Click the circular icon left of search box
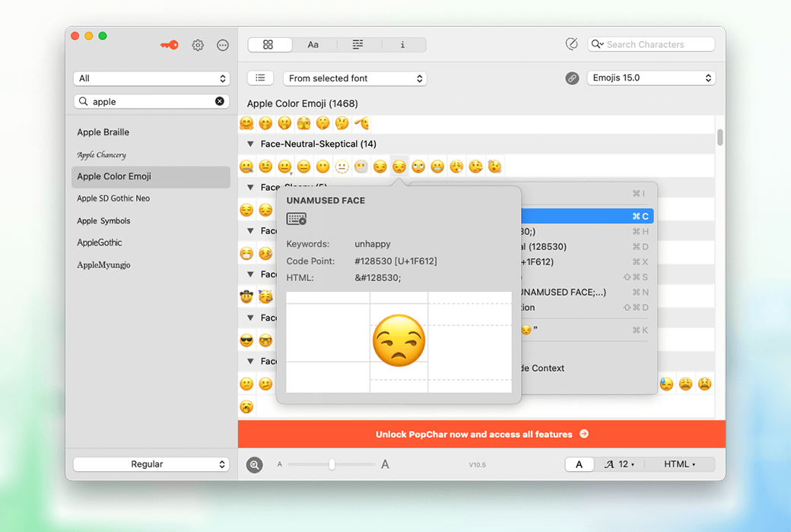The image size is (791, 532). tap(572, 45)
